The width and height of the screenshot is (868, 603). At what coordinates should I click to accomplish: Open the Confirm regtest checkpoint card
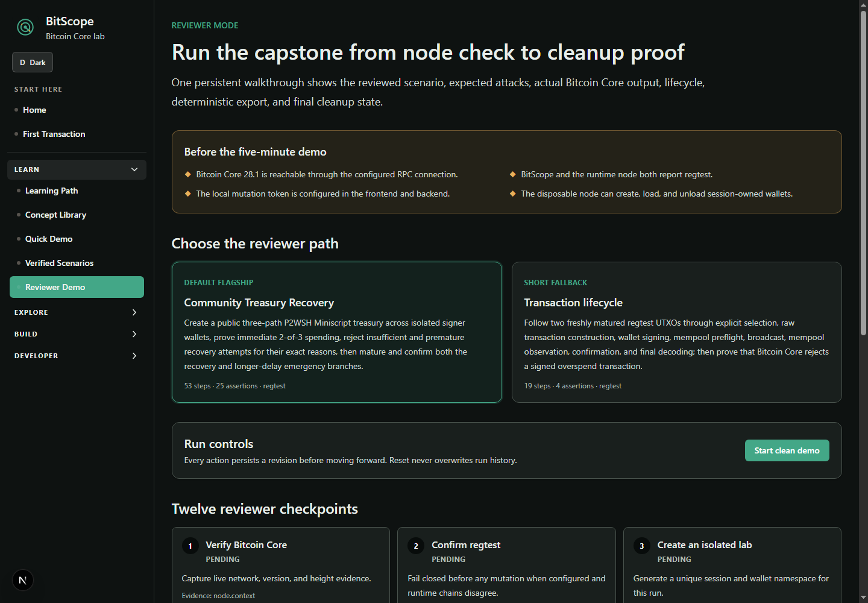click(x=507, y=565)
